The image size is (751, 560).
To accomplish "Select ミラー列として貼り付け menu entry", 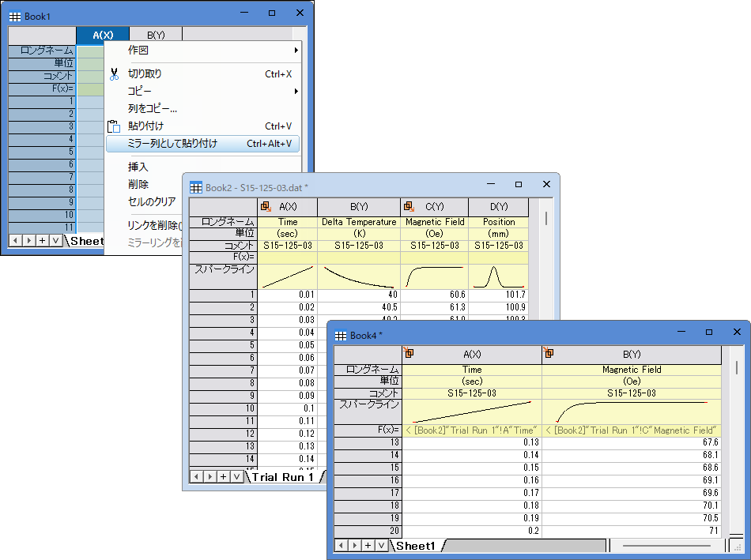I will click(x=203, y=144).
